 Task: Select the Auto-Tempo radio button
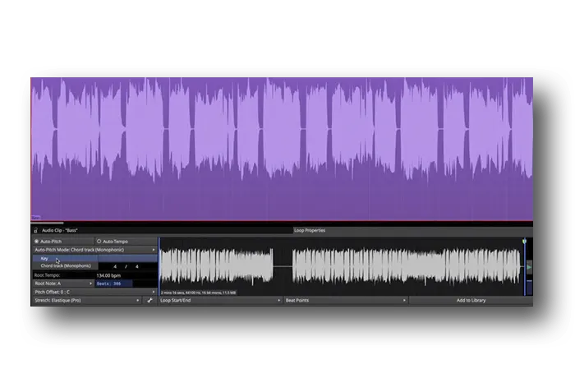(99, 242)
